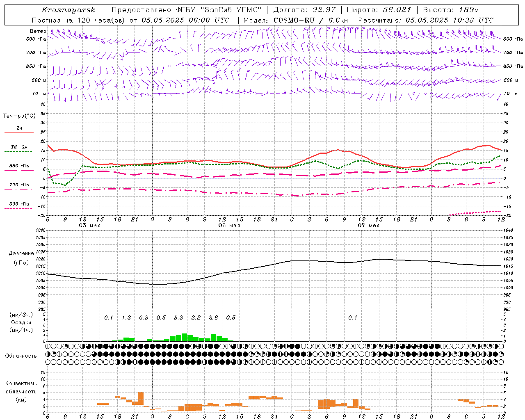Image resolution: width=525 pixels, height=420 pixels.
Task: Click the '700 гПа' temperature legend entry
Action: coord(19,185)
